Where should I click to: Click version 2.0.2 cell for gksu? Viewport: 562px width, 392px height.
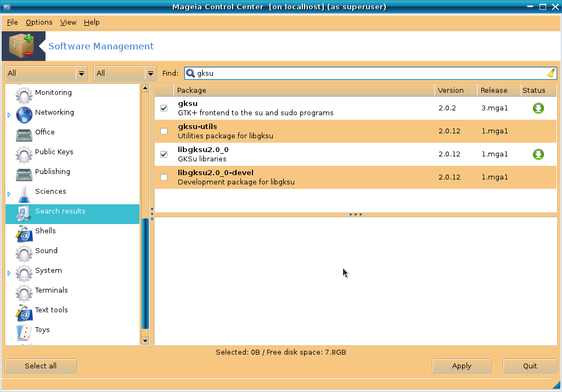tap(447, 108)
